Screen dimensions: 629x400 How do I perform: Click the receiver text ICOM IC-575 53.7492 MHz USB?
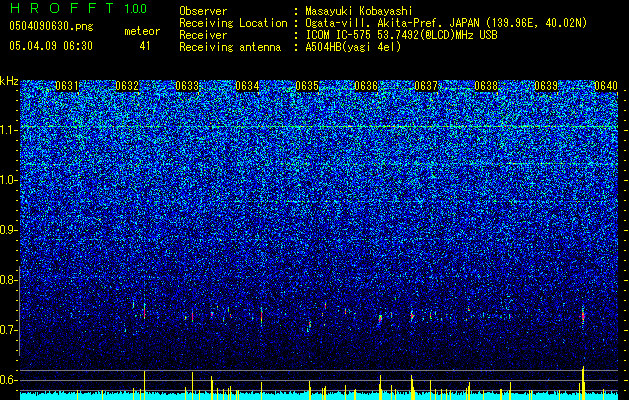point(401,35)
